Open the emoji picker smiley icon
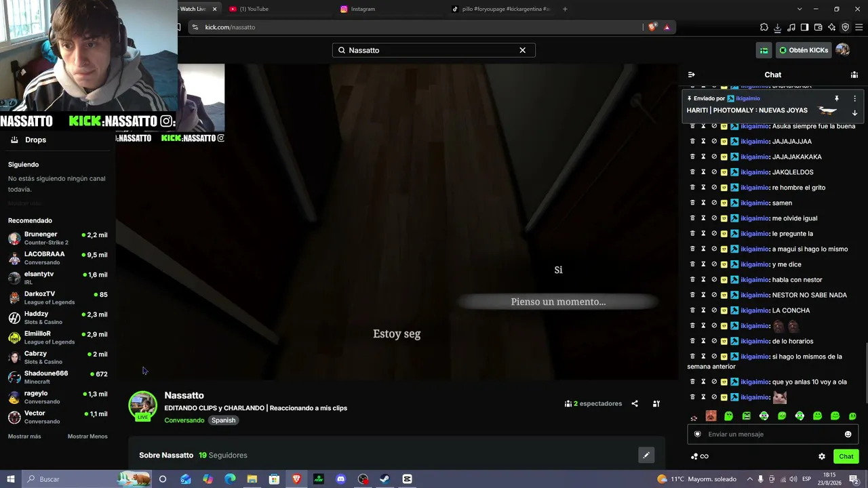 pos(848,434)
